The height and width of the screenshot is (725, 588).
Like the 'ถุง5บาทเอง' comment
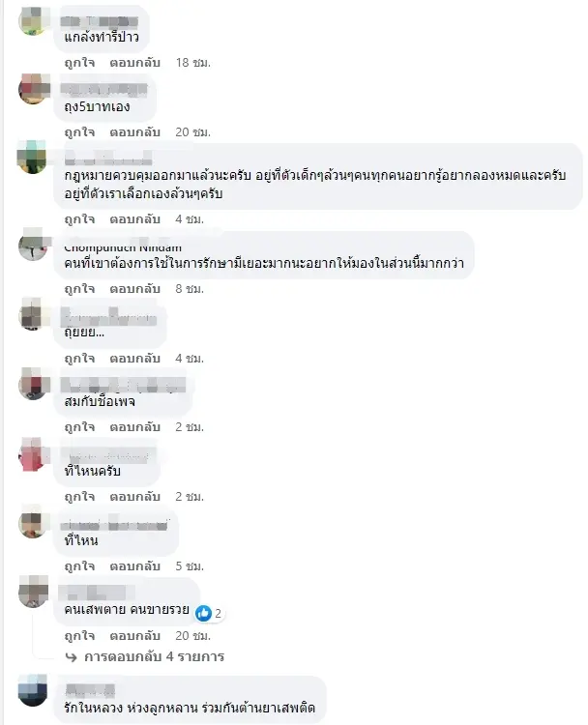point(79,132)
